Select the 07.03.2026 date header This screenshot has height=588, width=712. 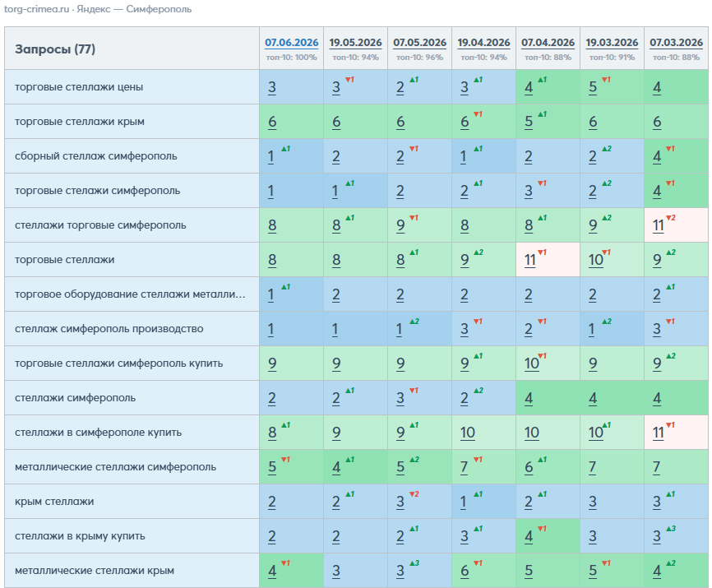(676, 43)
